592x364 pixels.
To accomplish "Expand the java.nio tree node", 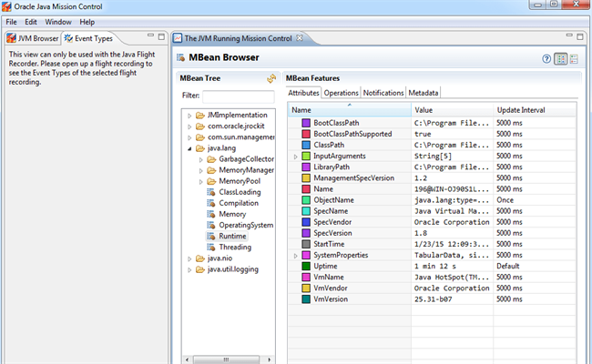I will pos(188,258).
